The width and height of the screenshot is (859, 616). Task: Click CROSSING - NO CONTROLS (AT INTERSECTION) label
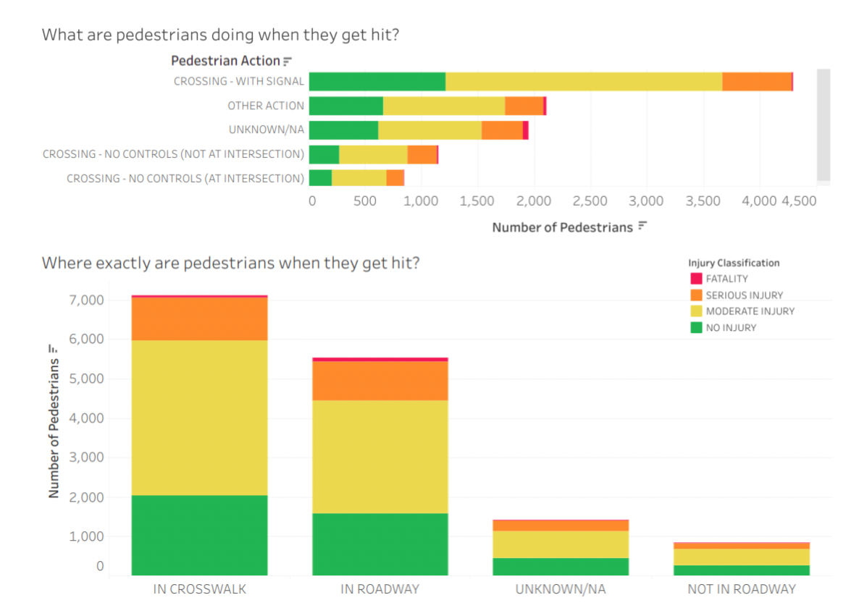tap(185, 178)
